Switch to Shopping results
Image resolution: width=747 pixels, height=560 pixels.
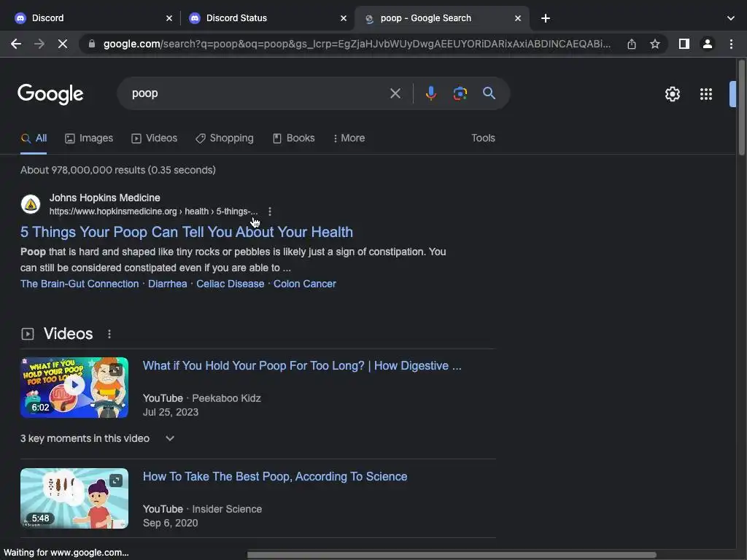(225, 138)
